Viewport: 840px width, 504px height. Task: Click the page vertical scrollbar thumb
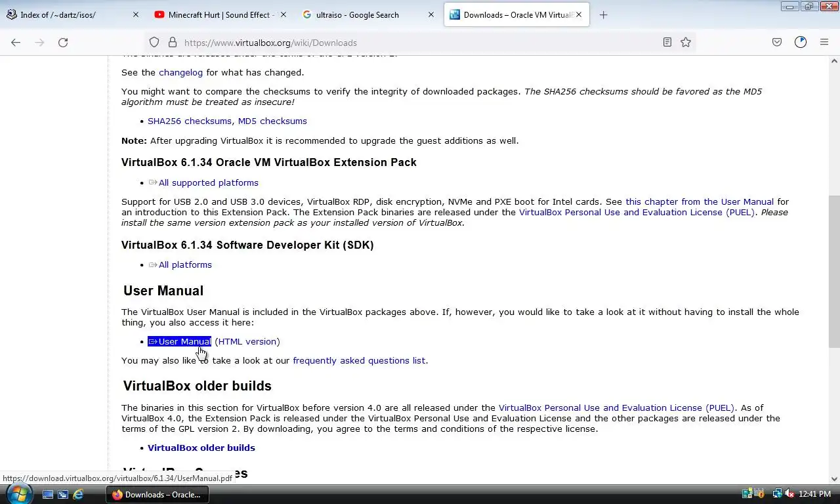click(834, 271)
